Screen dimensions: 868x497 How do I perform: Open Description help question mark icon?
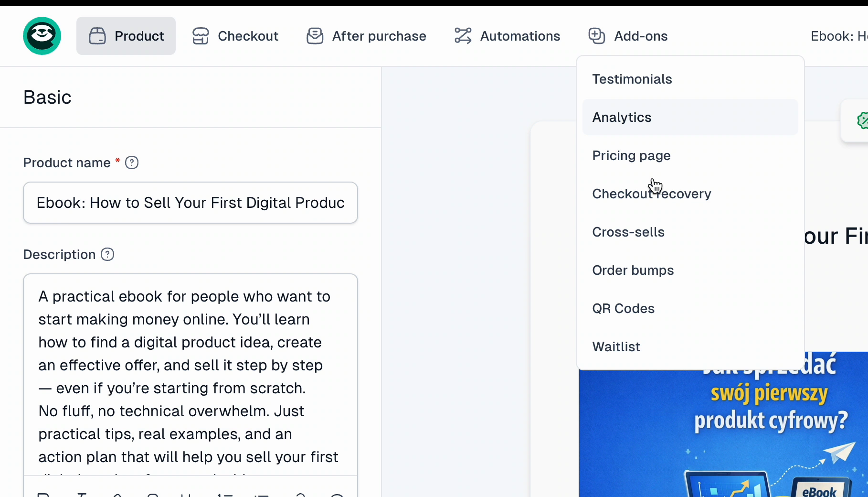(107, 255)
